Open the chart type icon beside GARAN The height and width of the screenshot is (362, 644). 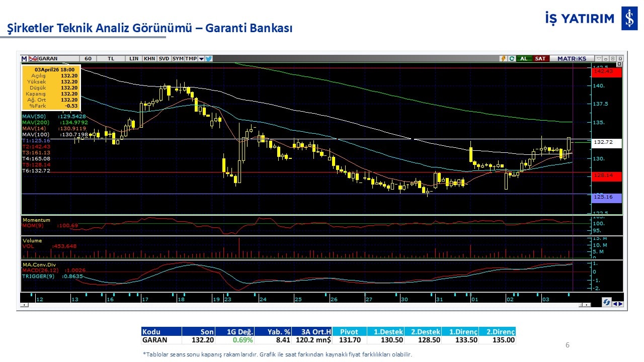click(33, 59)
